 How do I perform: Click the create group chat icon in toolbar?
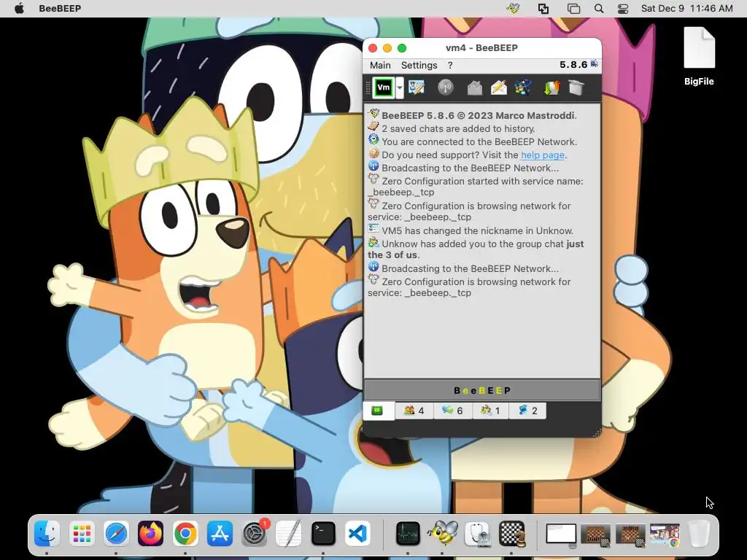[522, 87]
